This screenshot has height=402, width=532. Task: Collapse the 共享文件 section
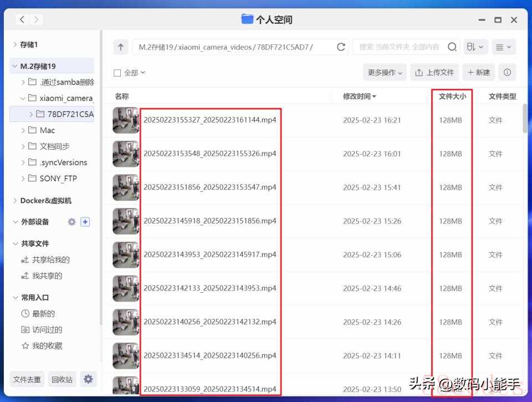tap(16, 243)
